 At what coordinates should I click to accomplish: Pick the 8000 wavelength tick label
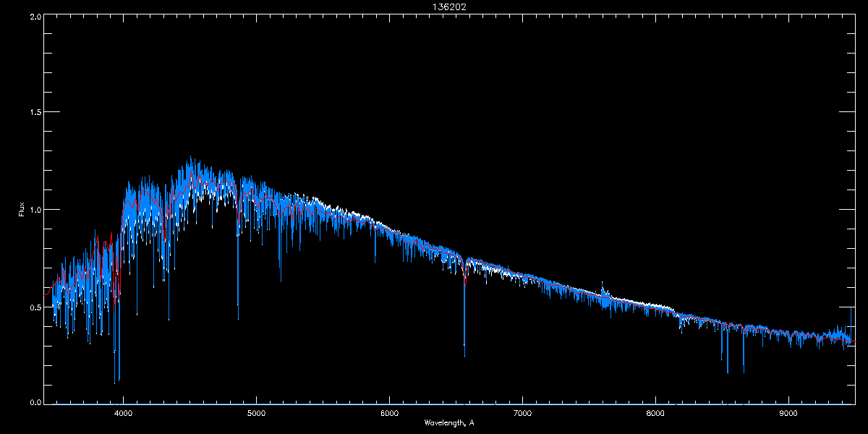pos(655,414)
